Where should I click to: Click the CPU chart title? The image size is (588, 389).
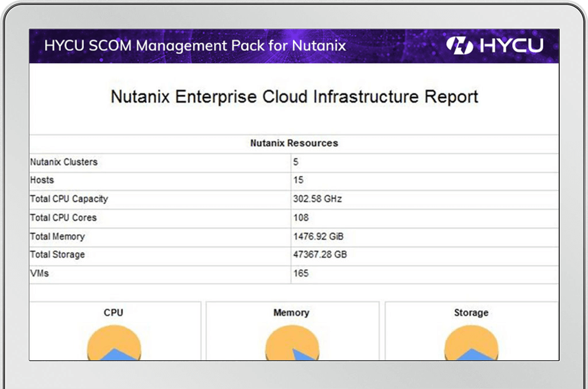pyautogui.click(x=113, y=313)
